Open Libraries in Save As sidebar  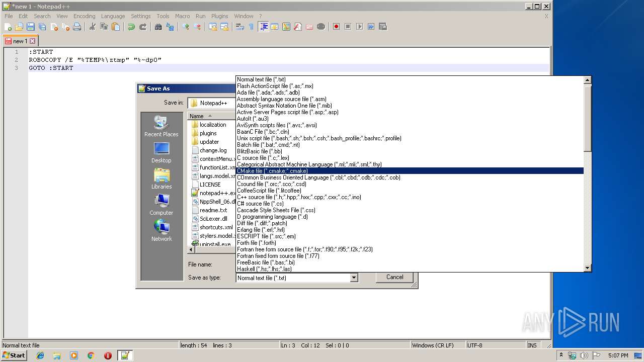click(x=161, y=179)
